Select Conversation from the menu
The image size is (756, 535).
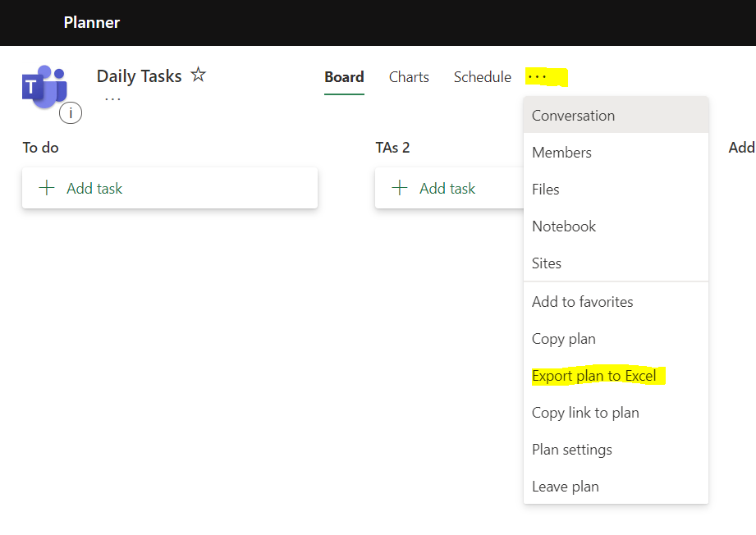[616, 116]
